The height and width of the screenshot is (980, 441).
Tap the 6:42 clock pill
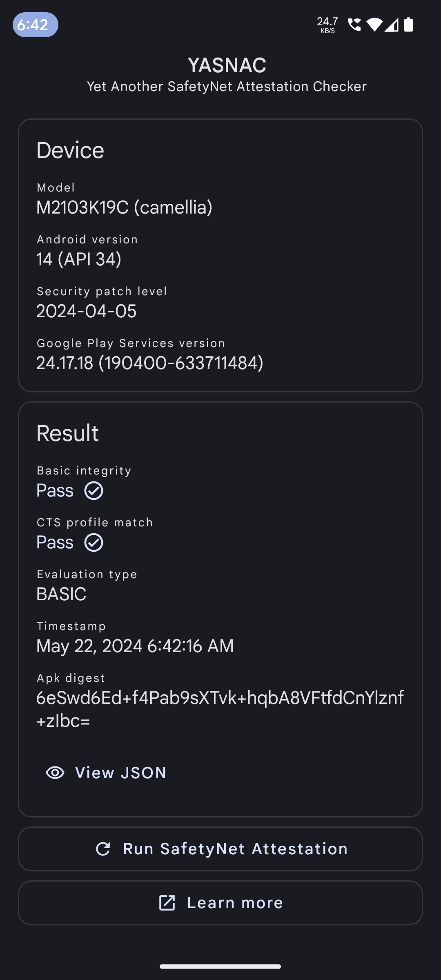point(35,25)
